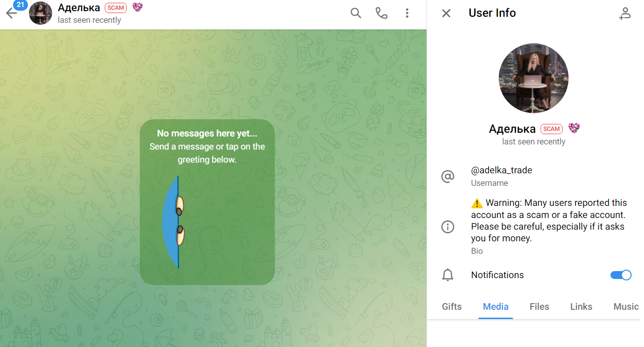Turn off the Notifications switch
Screen dimensions: 644x347
coord(621,275)
